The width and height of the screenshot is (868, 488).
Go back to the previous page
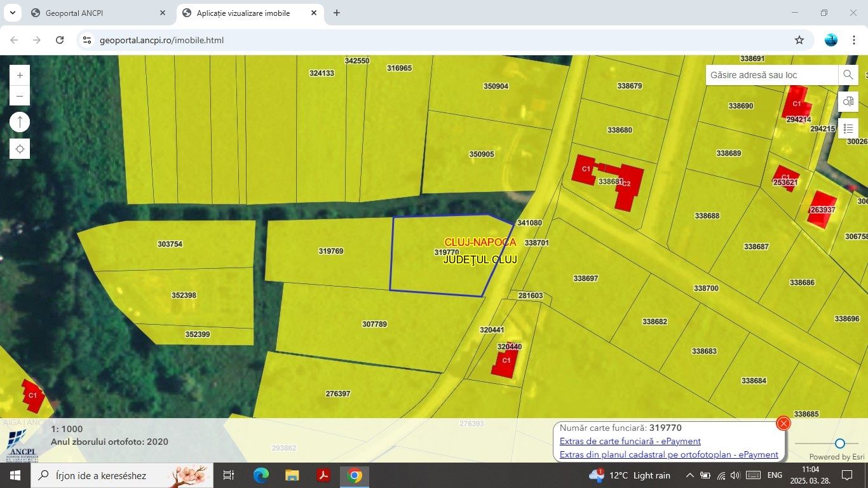tap(14, 40)
